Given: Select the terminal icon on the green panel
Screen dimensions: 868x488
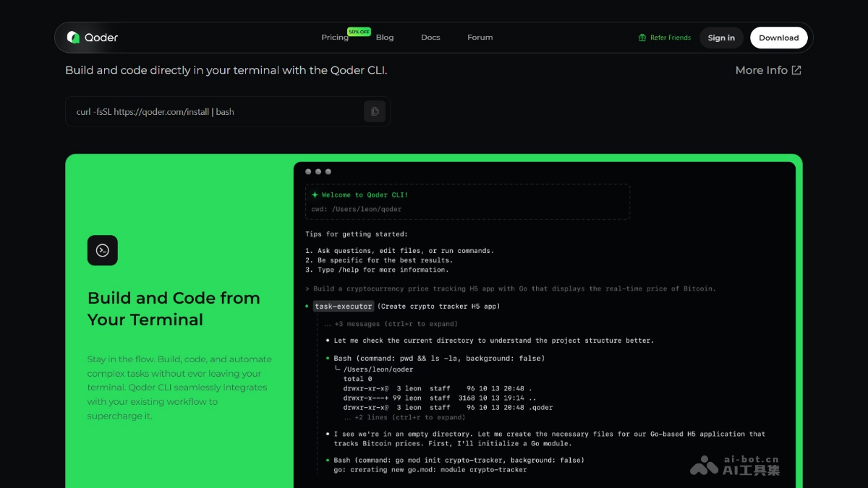Looking at the screenshot, I should point(102,250).
